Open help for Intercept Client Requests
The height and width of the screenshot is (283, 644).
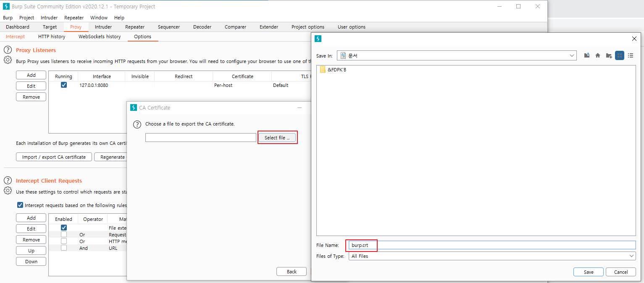pos(8,181)
